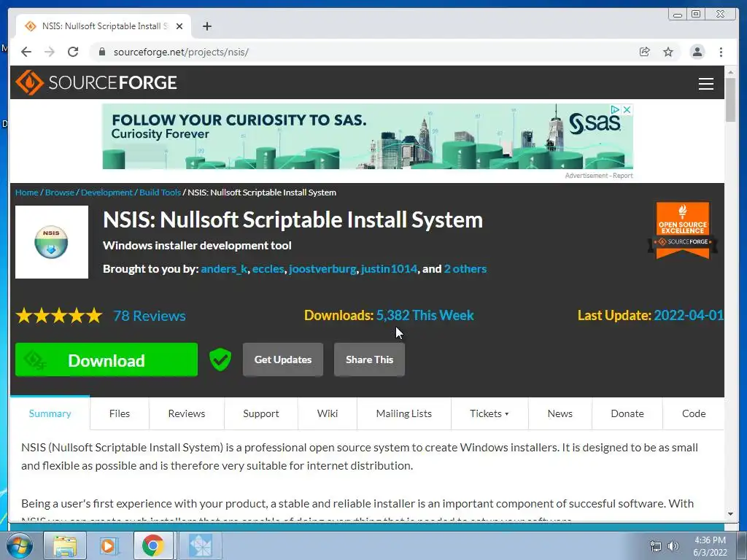Click the SourceForge logo
The width and height of the screenshot is (747, 560).
(96, 82)
